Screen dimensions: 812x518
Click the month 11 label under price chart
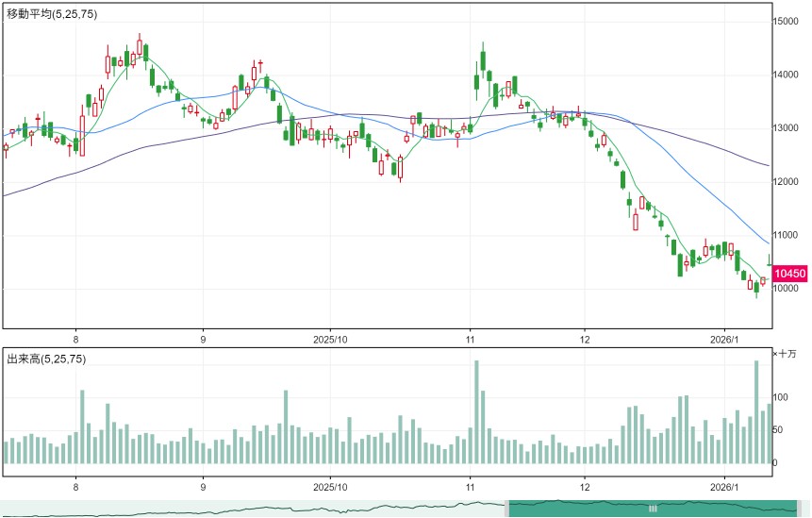(471, 340)
